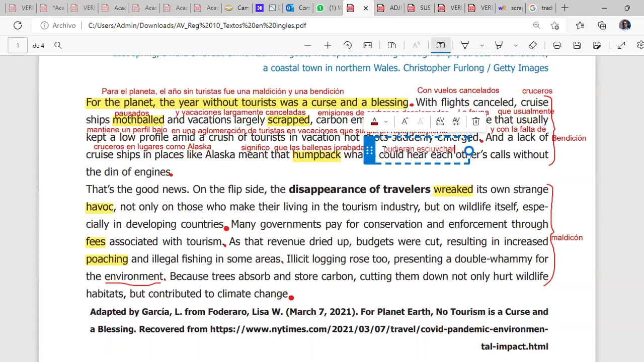Screen dimensions: 644x362
Task: Expand the text color dropdown arrow
Action: pos(386,121)
